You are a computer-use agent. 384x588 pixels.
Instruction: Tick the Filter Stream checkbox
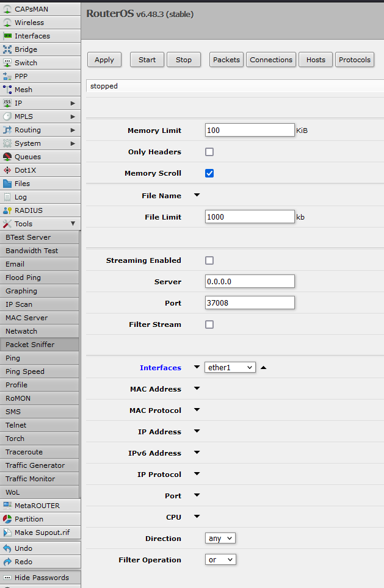(209, 324)
